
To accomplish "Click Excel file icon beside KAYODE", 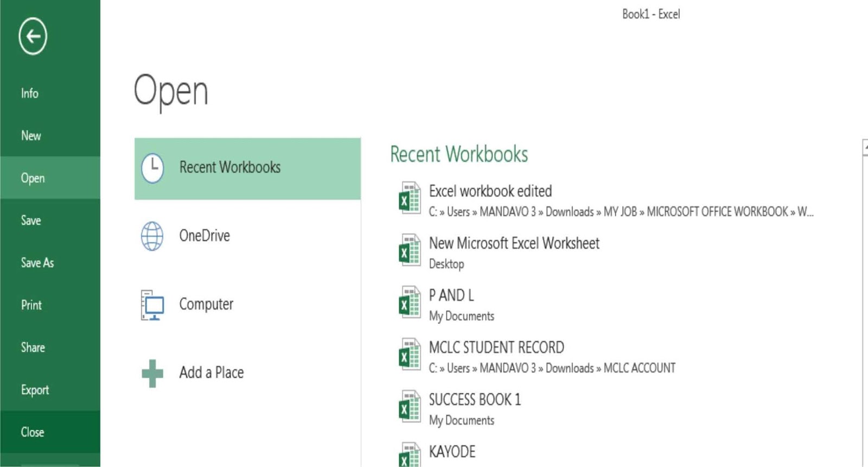I will (410, 455).
